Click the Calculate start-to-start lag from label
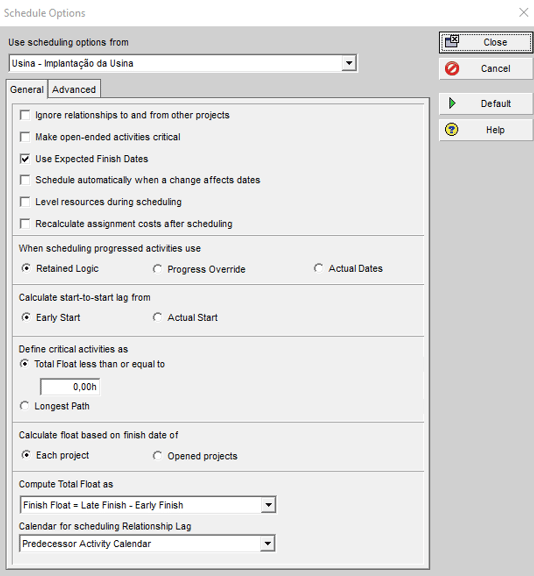This screenshot has height=576, width=534. tap(84, 297)
